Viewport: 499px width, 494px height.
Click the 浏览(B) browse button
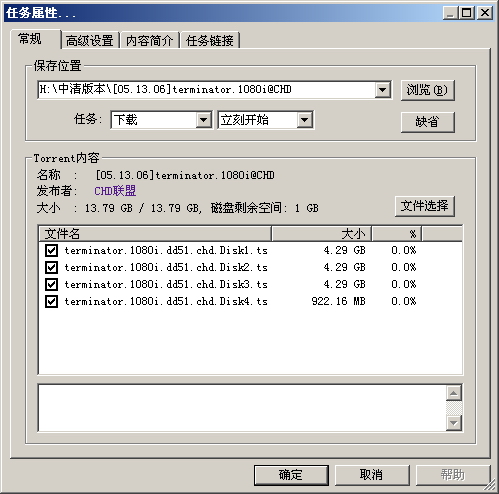(x=428, y=90)
